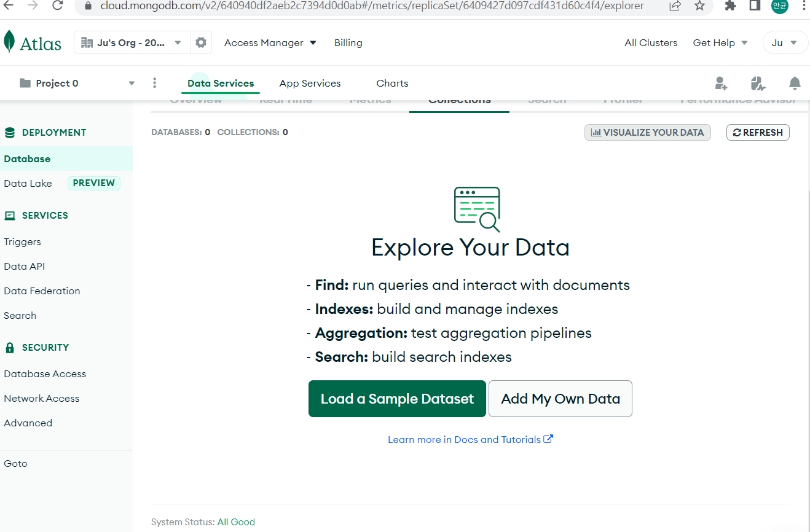Screen dimensions: 810x532
Task: Go forward using browser forward arrow
Action: coord(33,6)
